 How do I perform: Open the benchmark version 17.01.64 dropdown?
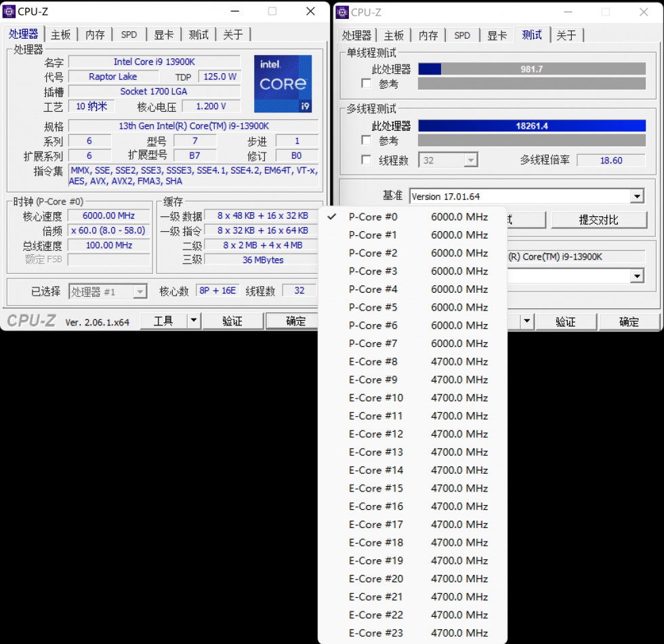[x=636, y=197]
